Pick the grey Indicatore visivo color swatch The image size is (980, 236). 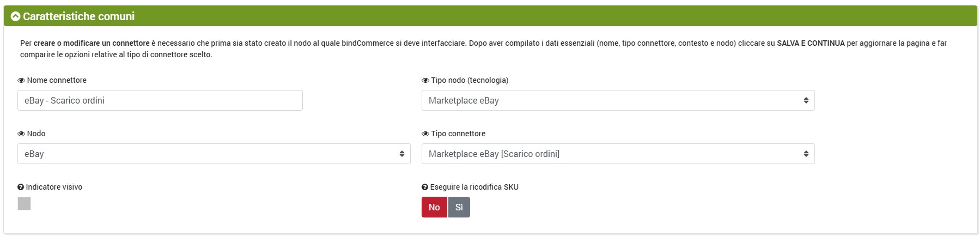point(25,203)
